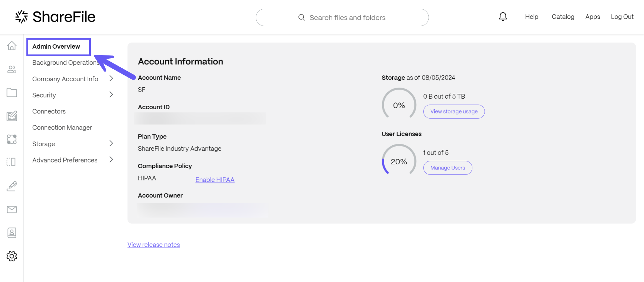Open the Settings gear icon in sidebar

coord(12,256)
